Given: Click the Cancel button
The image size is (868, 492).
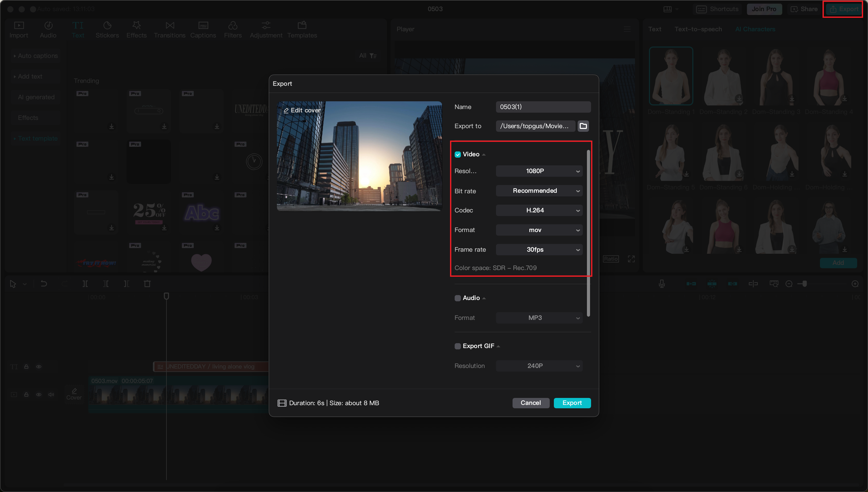Looking at the screenshot, I should point(531,403).
